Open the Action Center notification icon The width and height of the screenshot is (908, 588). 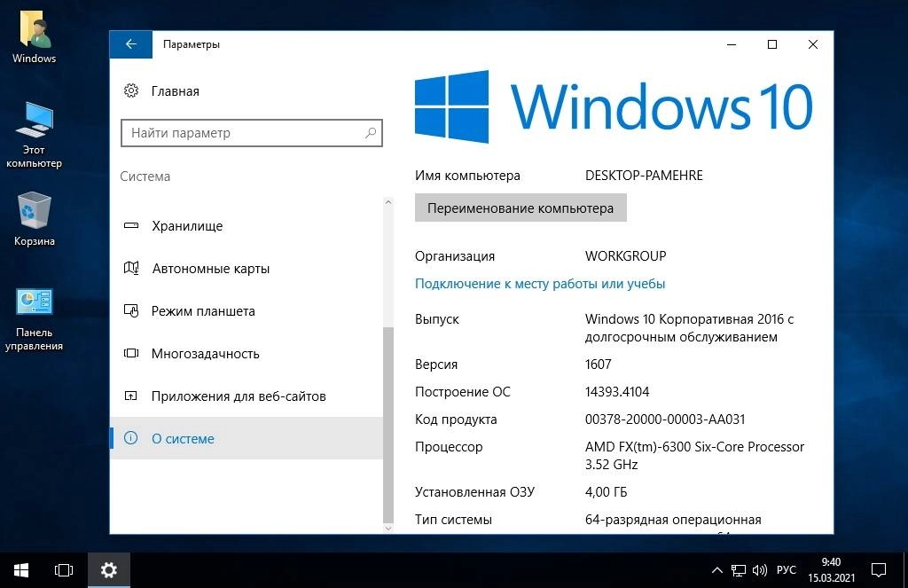coord(879,570)
